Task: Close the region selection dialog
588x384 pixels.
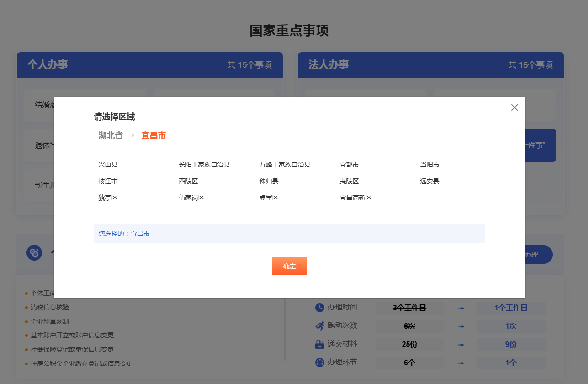Action: 514,107
